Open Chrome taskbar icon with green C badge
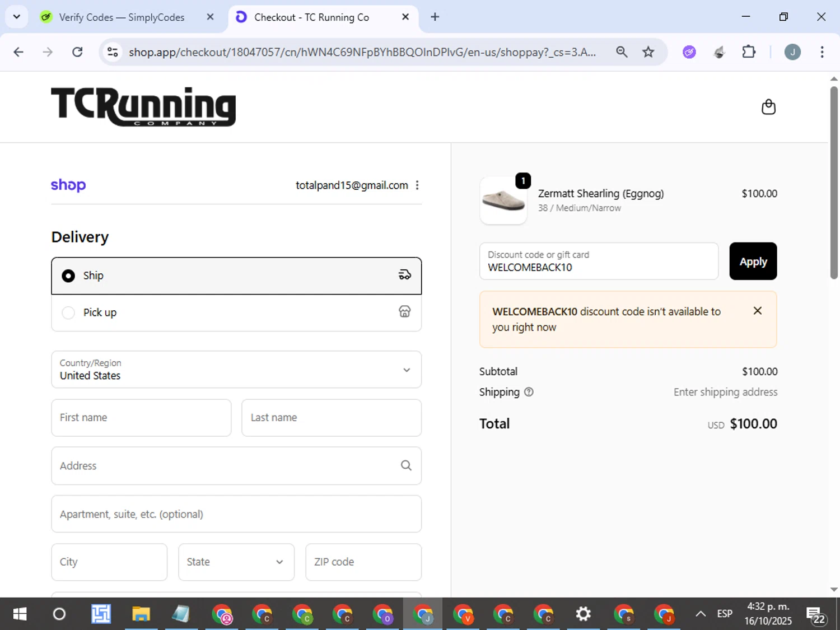 (x=302, y=614)
